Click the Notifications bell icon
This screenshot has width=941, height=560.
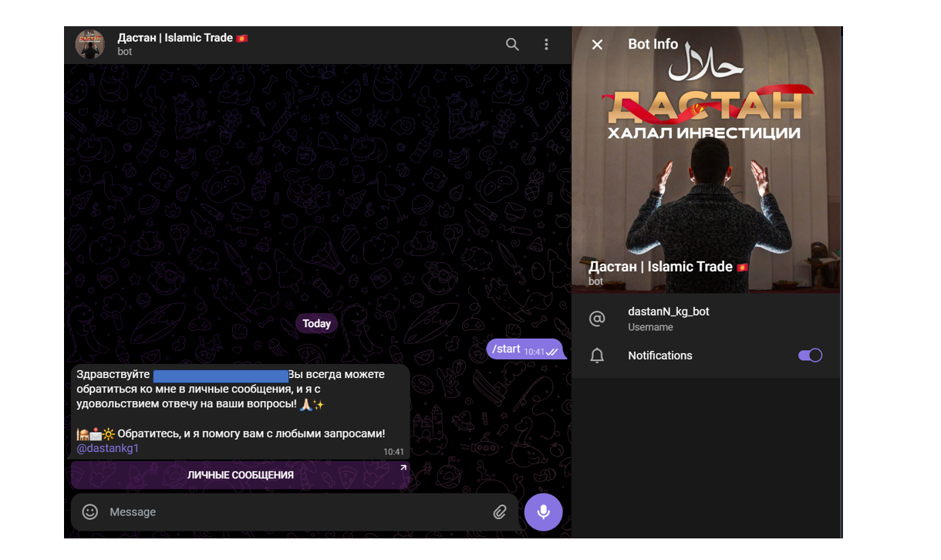[x=597, y=356]
